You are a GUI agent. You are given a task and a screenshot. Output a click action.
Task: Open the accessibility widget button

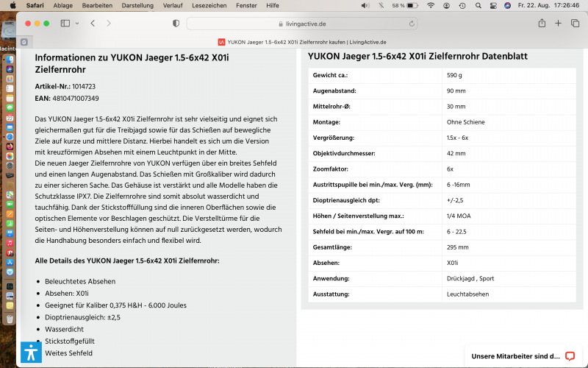click(31, 353)
